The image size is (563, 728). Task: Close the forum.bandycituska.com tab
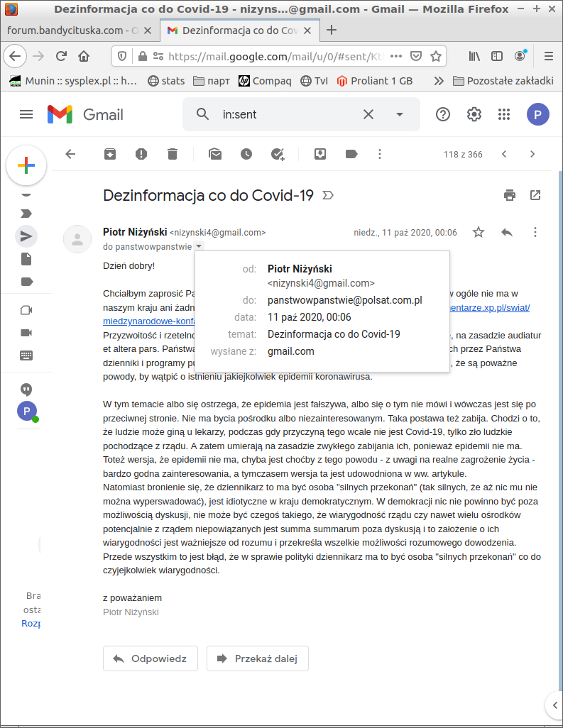(148, 31)
